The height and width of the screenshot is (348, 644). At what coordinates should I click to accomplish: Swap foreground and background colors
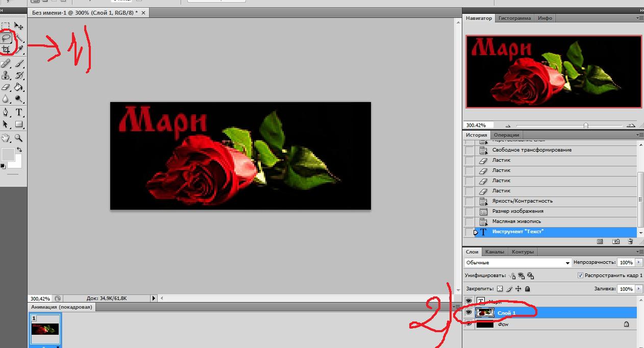pos(19,150)
